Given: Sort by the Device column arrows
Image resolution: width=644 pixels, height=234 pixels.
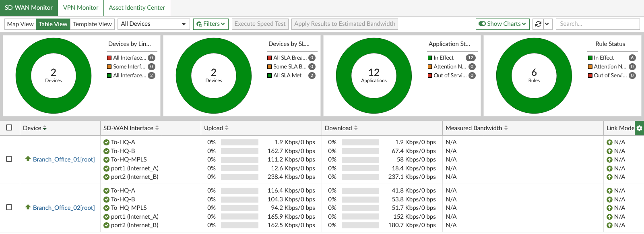Looking at the screenshot, I should pos(45,128).
